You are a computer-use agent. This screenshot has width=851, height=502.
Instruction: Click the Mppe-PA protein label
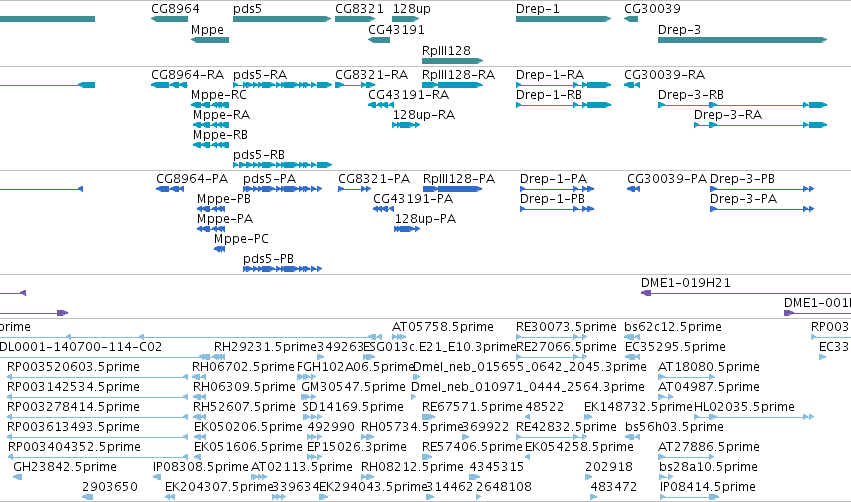tap(225, 219)
